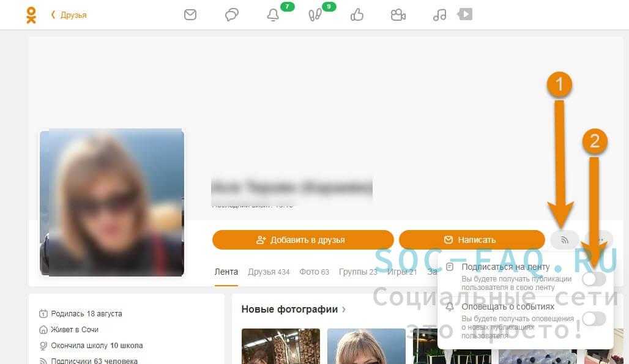
Task: Enable the 'Оповещать о событиях' toggle
Action: (x=594, y=318)
